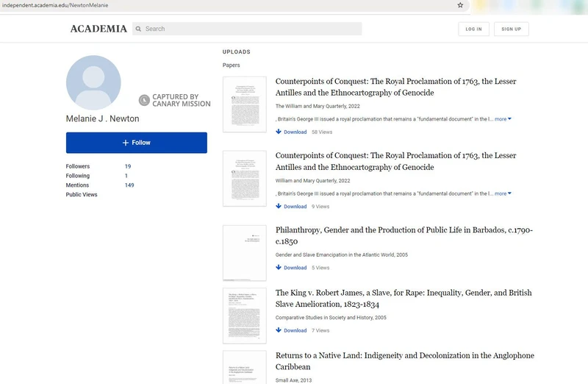
Task: Open thumbnail of Returns to a Native Land
Action: [x=245, y=367]
